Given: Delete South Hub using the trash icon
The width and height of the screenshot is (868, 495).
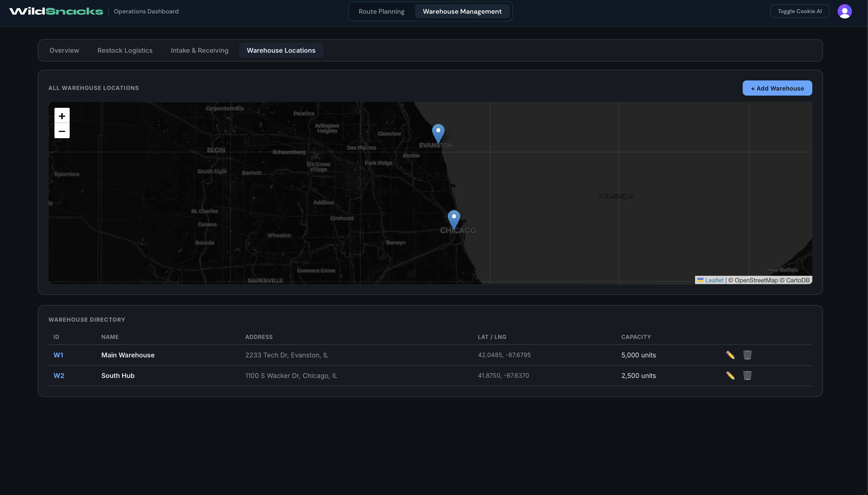Looking at the screenshot, I should 747,376.
